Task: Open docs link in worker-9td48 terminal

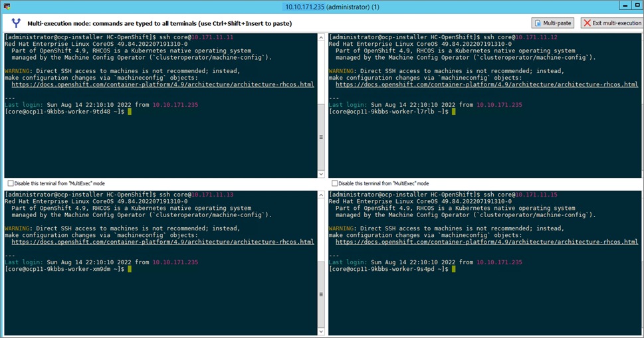Action: pos(163,84)
